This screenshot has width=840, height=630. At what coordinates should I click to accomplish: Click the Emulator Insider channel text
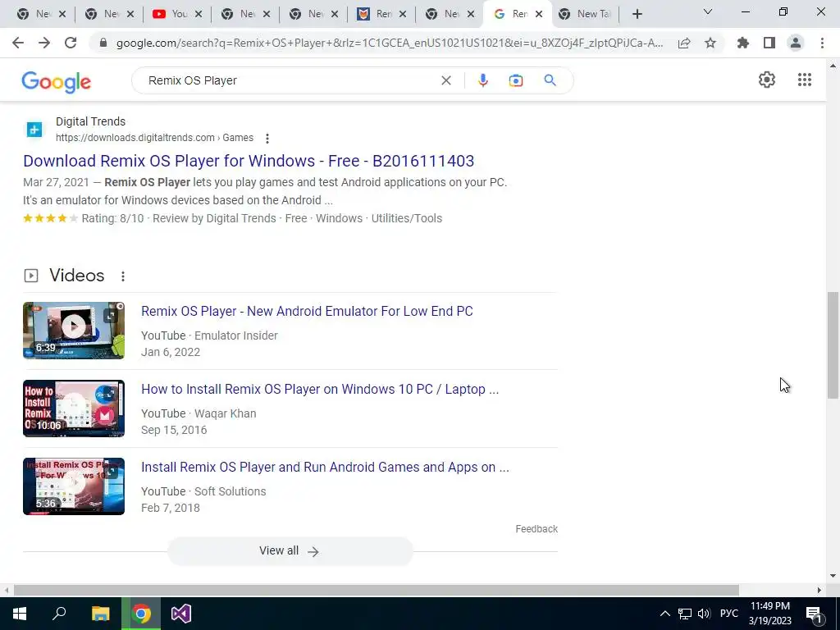click(235, 336)
